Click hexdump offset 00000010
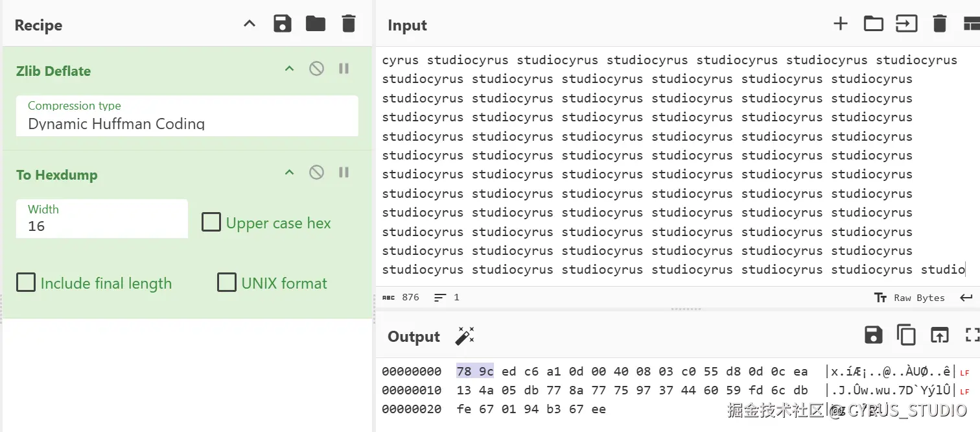This screenshot has width=980, height=432. [x=412, y=390]
